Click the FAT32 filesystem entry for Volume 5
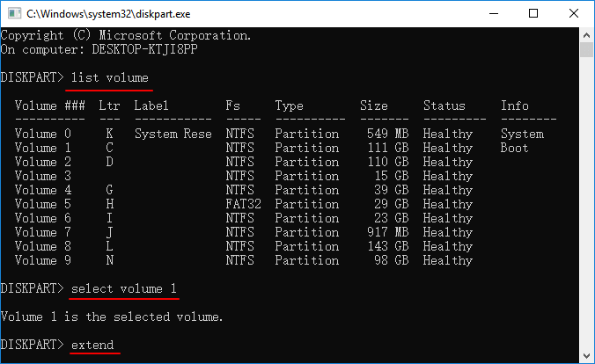Screen dimensions: 595x364 point(244,204)
